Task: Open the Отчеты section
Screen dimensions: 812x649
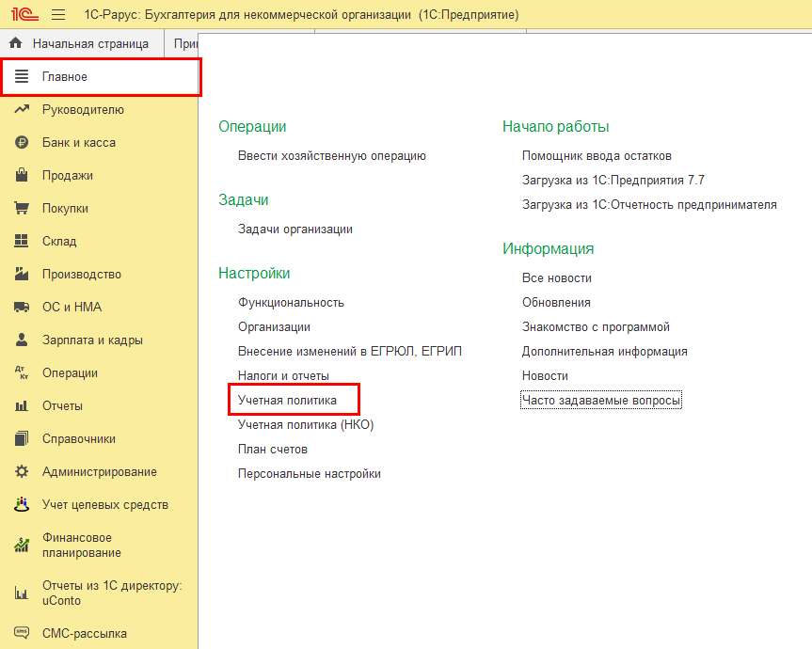Action: (62, 406)
